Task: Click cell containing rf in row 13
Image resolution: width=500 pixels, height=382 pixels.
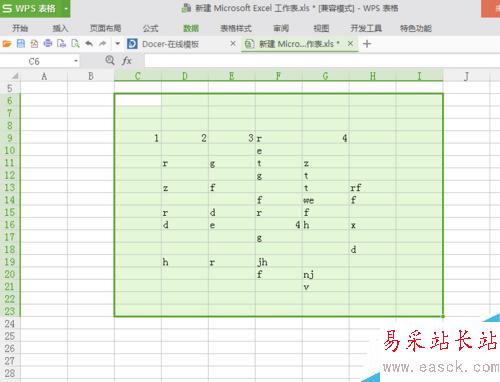Action: click(373, 188)
